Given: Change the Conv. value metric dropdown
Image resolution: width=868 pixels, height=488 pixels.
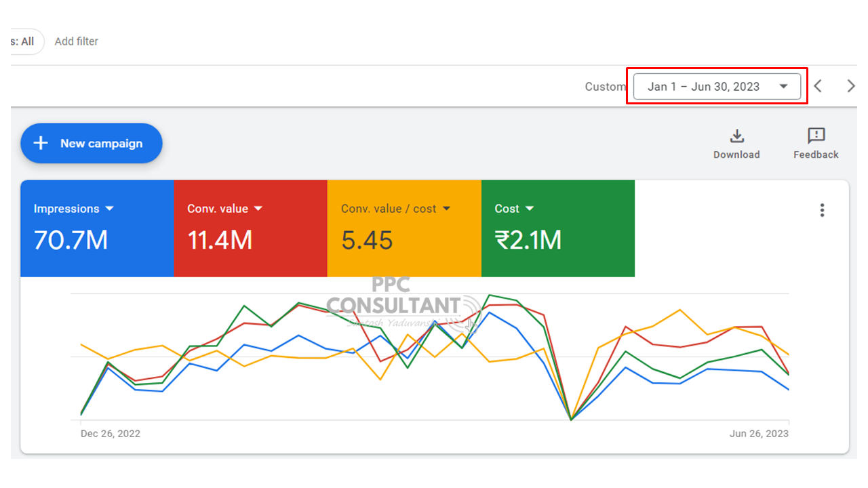Looking at the screenshot, I should (x=224, y=209).
